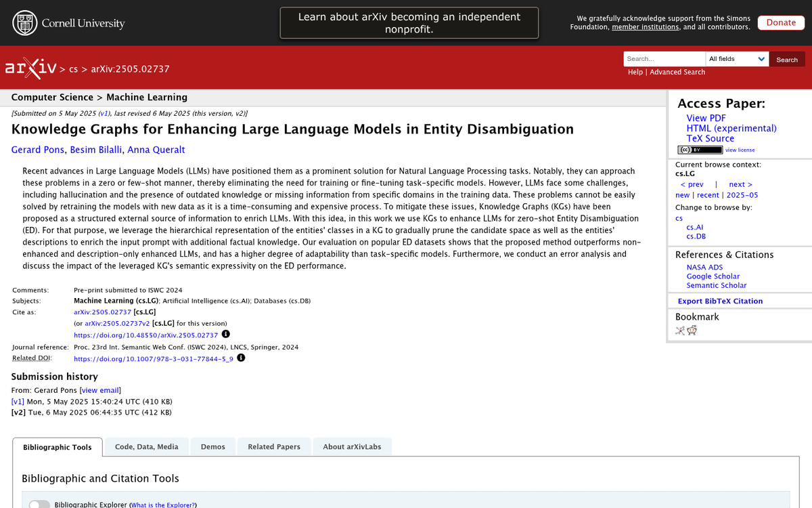Click What is the Explorer? link

162,505
